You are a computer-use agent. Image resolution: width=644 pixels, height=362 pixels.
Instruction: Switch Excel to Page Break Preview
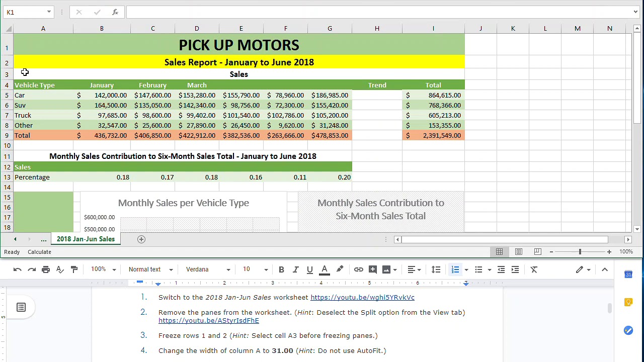tap(538, 251)
